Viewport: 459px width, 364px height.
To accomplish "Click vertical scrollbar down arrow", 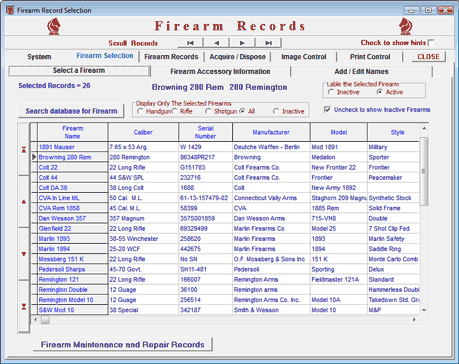I will pyautogui.click(x=424, y=310).
